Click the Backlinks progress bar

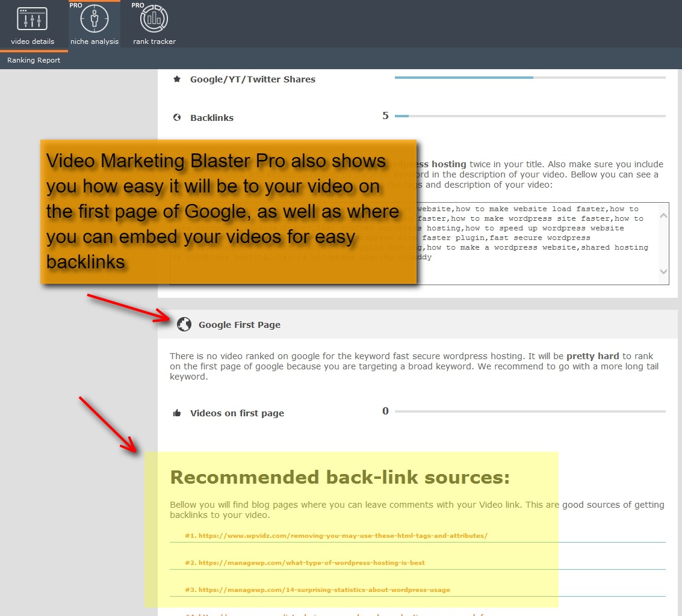tap(530, 116)
